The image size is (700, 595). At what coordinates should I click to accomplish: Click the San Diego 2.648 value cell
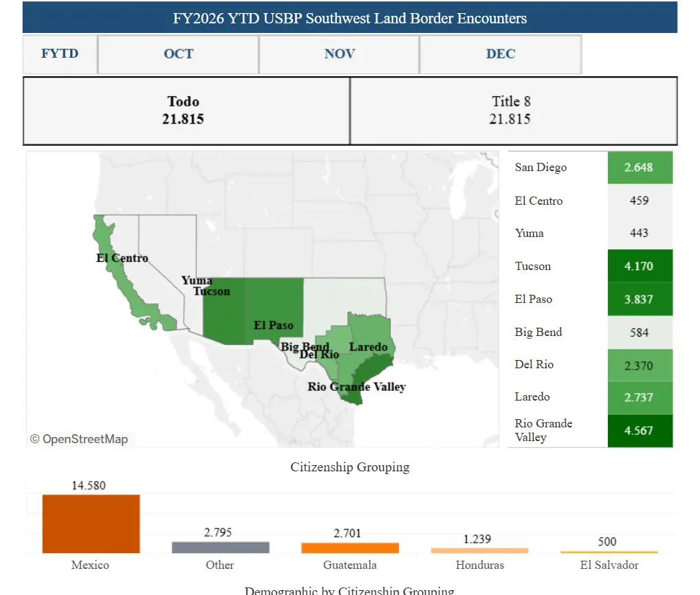[x=639, y=168]
